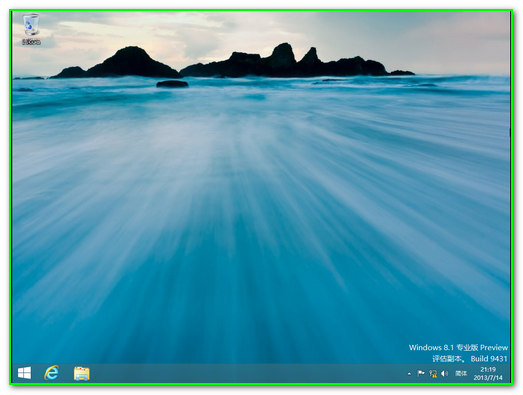Launch Internet Explorer from taskbar
The height and width of the screenshot is (395, 523).
tap(52, 373)
